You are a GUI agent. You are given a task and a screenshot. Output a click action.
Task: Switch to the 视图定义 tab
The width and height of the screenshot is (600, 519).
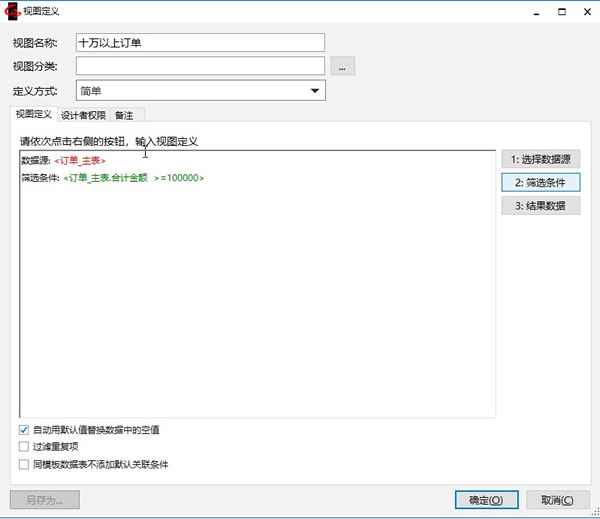pyautogui.click(x=33, y=115)
